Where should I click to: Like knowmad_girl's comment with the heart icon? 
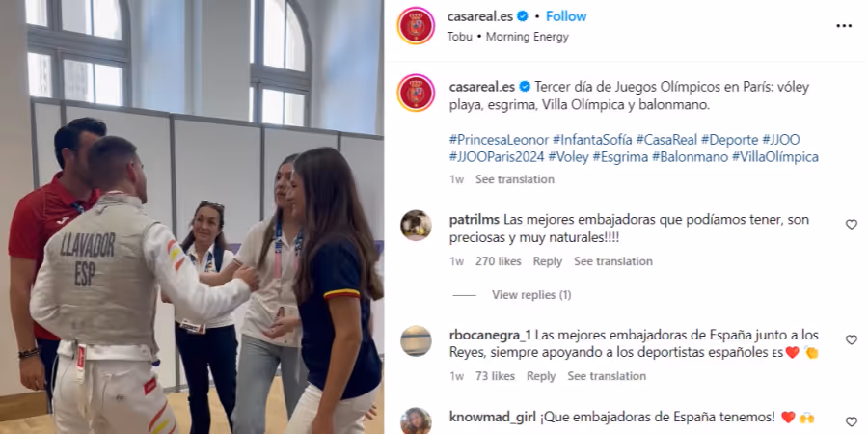[x=851, y=421]
